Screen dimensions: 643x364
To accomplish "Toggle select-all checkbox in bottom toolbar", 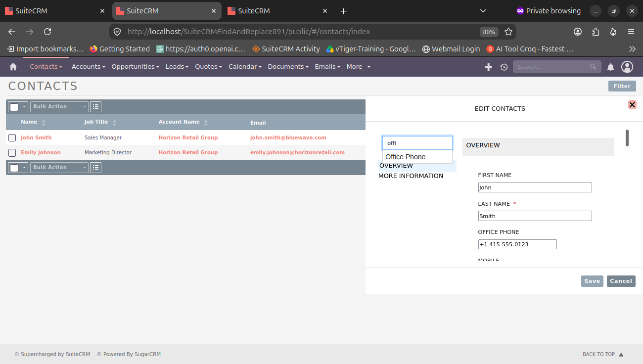I will point(14,168).
